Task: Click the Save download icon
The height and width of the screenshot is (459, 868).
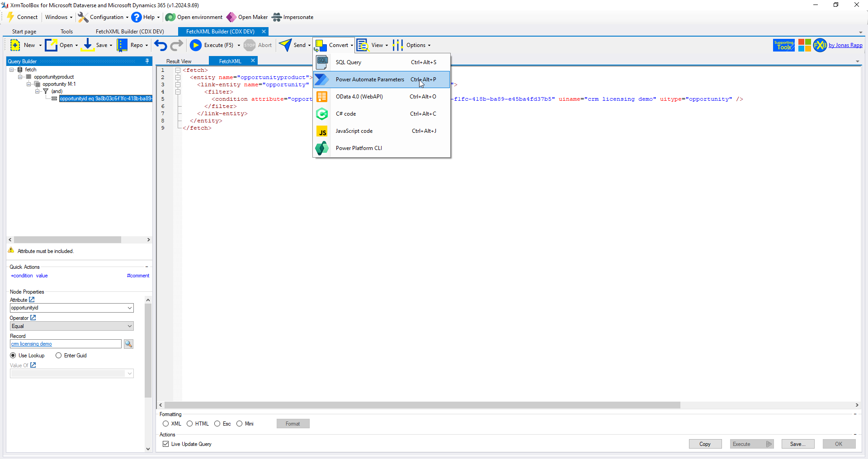Action: 88,45
